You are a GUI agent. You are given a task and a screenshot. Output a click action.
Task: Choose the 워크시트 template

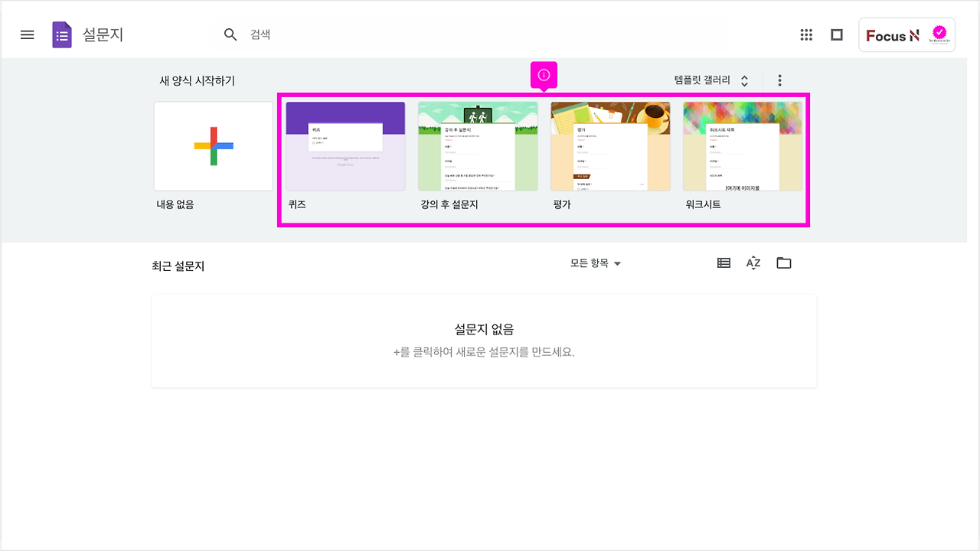[743, 146]
